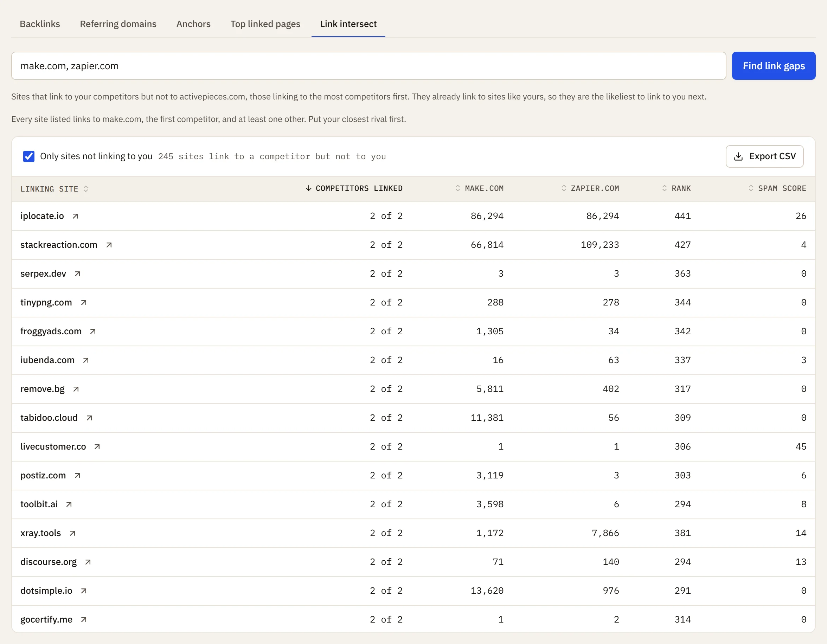Open postiz.com external link arrow icon
The height and width of the screenshot is (644, 827).
tap(78, 475)
